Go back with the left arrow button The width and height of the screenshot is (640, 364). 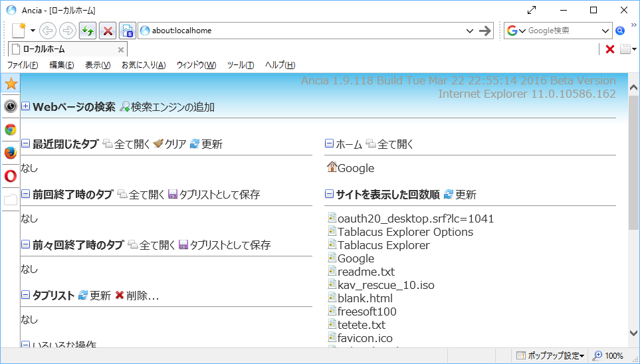coord(48,31)
